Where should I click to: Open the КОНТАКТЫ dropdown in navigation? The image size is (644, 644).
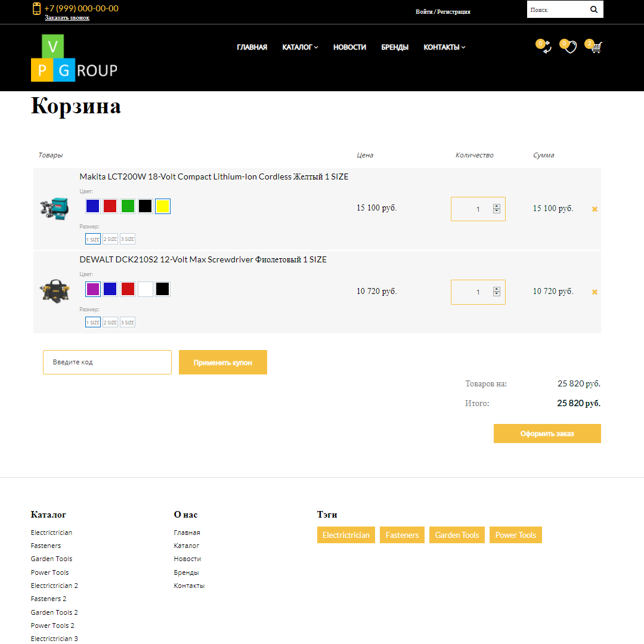[x=444, y=47]
